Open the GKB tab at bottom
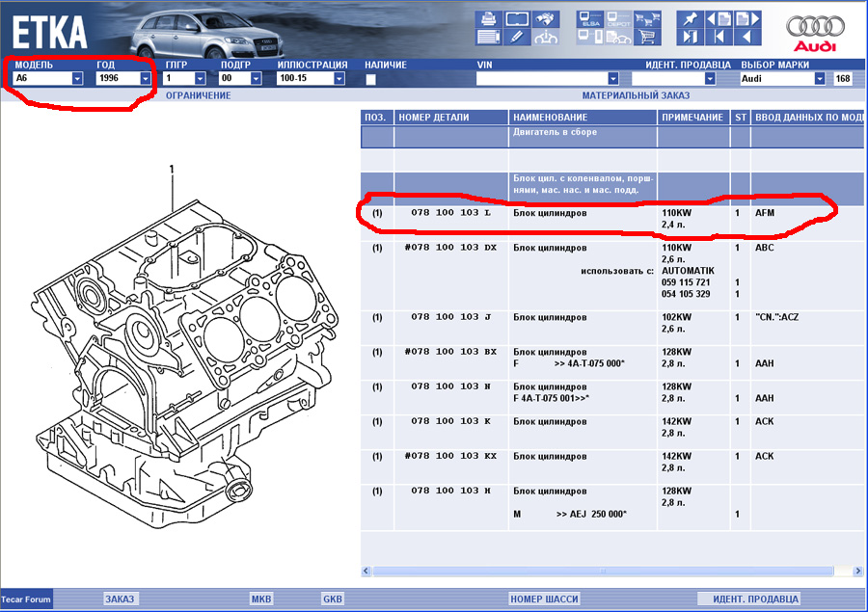This screenshot has height=612, width=868. (333, 599)
